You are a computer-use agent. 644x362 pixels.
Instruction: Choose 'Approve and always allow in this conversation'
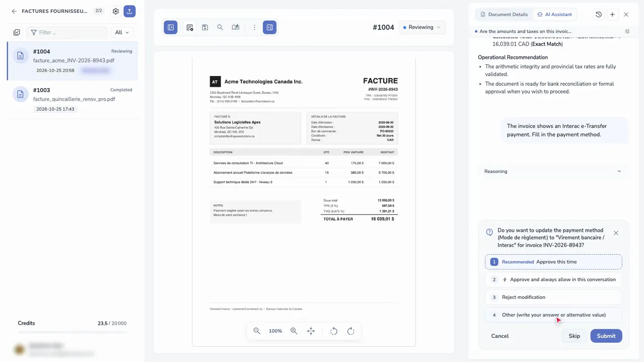[x=553, y=279]
